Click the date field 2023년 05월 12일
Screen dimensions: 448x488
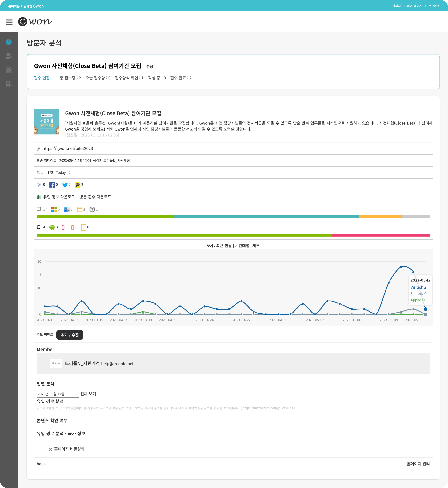tap(58, 394)
